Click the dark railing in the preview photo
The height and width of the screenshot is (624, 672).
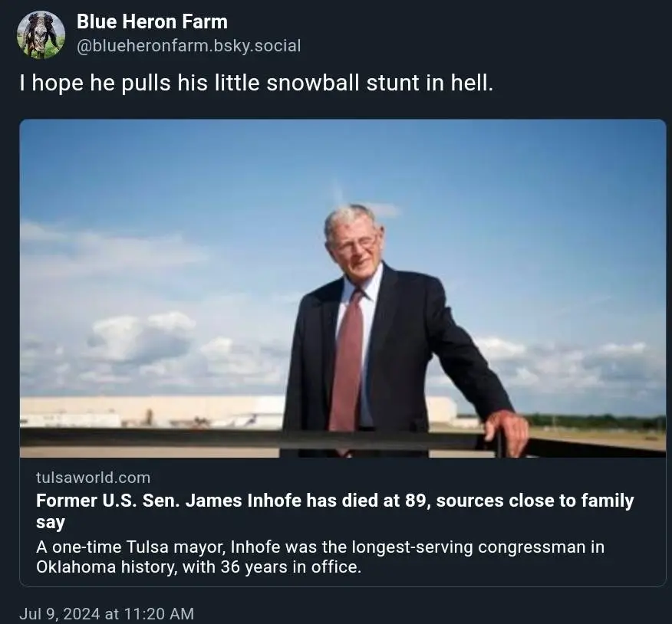[257, 438]
